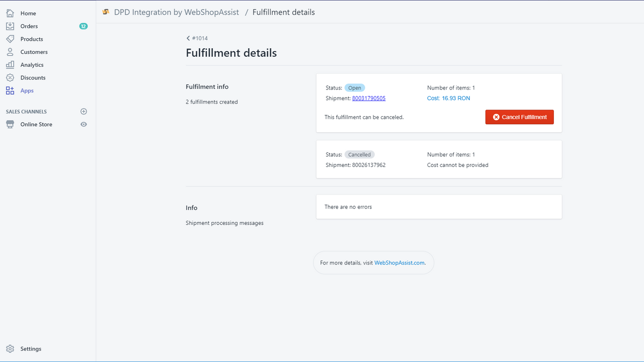This screenshot has height=362, width=644.
Task: View Analytics from the sidebar
Action: pyautogui.click(x=32, y=64)
